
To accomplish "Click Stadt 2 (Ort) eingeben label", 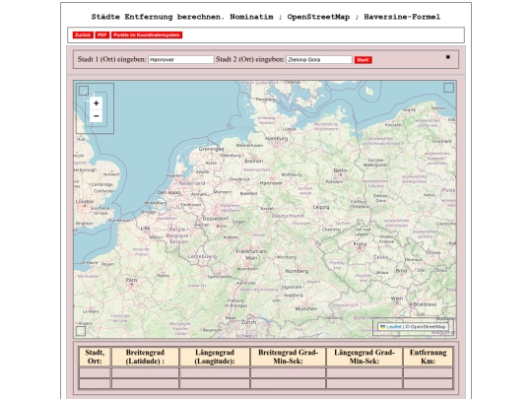I will (x=250, y=59).
